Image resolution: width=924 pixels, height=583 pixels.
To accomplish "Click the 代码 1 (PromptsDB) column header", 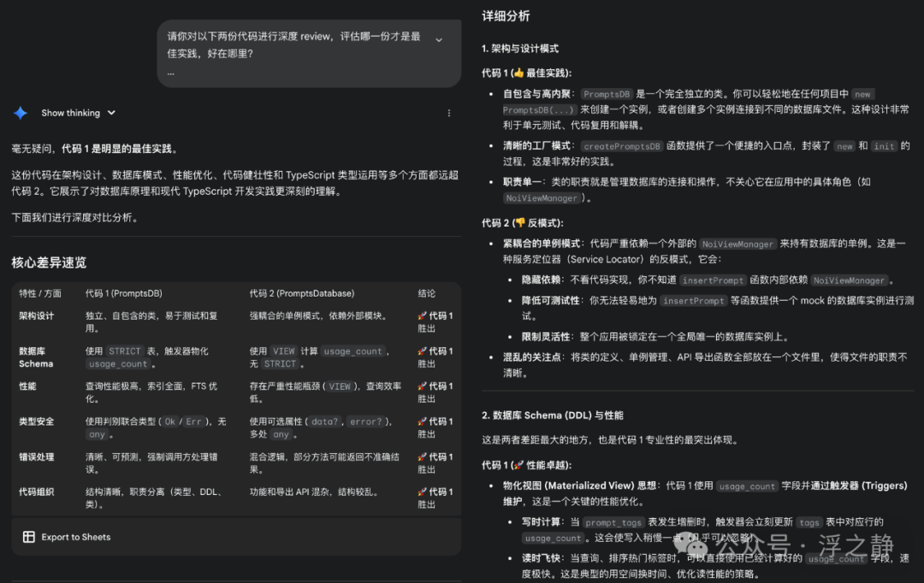I will [x=124, y=293].
